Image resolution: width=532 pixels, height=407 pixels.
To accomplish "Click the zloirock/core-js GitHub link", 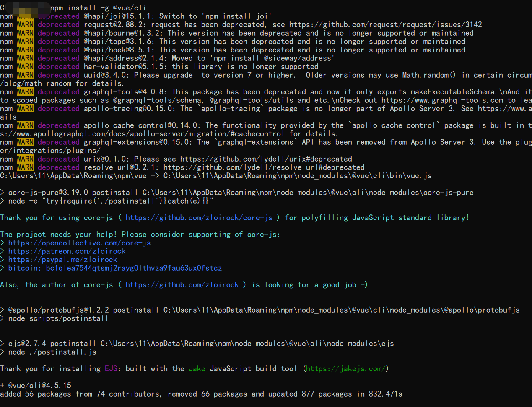I will [201, 217].
